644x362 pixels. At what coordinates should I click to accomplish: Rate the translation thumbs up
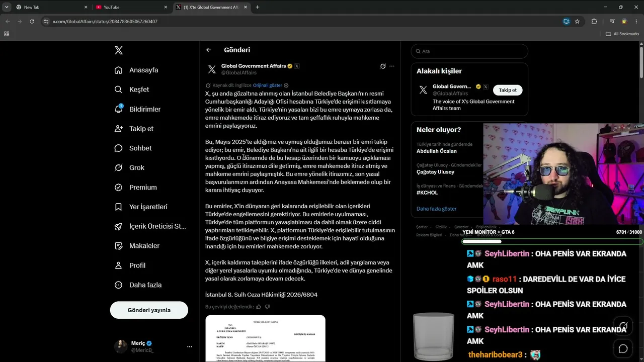click(259, 307)
